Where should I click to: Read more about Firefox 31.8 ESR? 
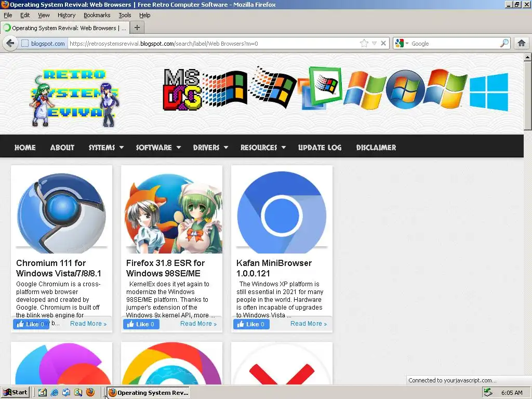[x=198, y=324]
